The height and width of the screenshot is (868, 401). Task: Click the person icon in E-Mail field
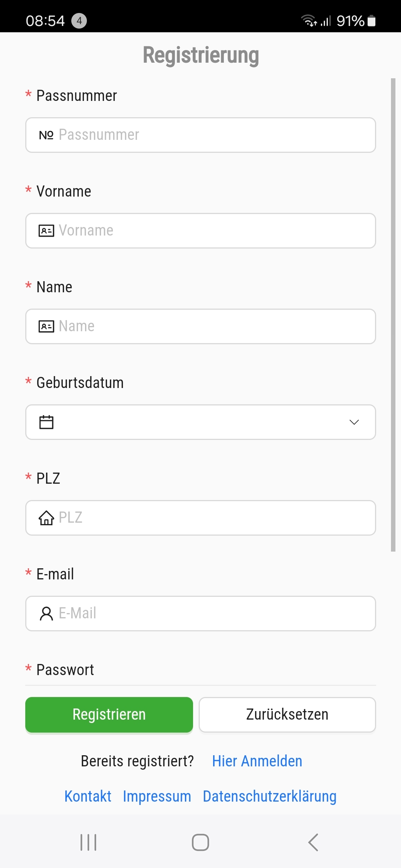pos(46,614)
